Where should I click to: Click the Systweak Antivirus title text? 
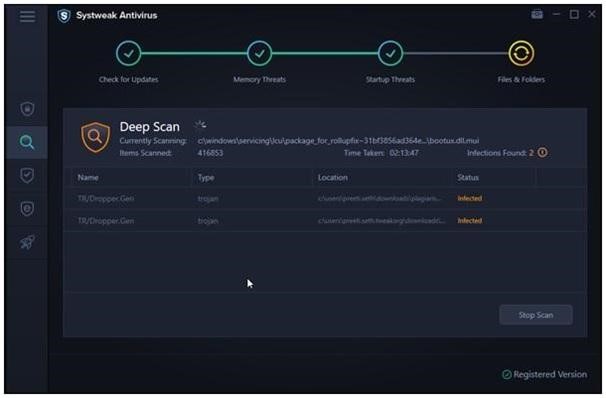(x=116, y=15)
